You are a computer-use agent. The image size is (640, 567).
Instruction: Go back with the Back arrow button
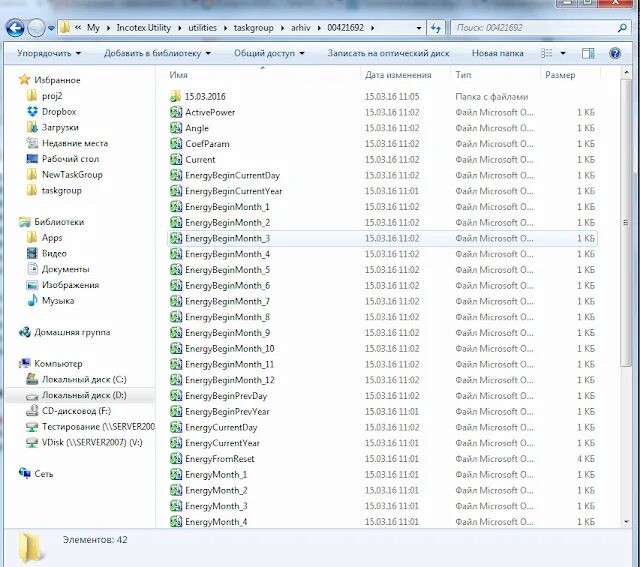[15, 28]
